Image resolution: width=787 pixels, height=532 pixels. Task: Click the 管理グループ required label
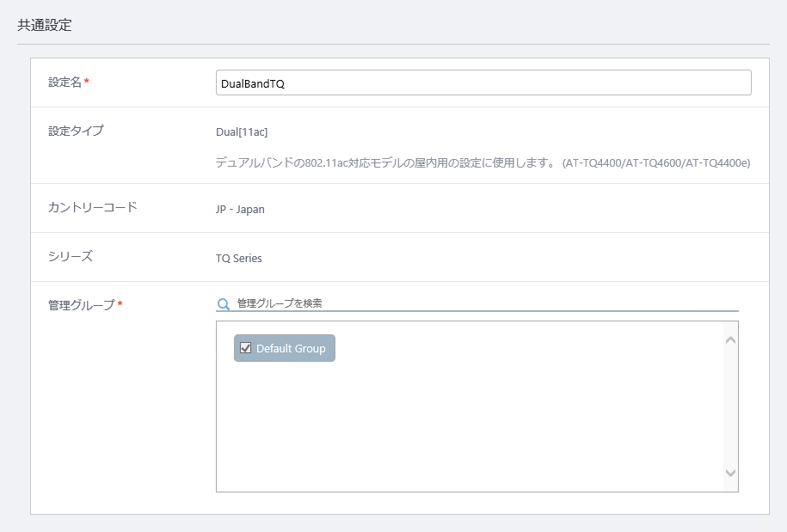pyautogui.click(x=85, y=305)
